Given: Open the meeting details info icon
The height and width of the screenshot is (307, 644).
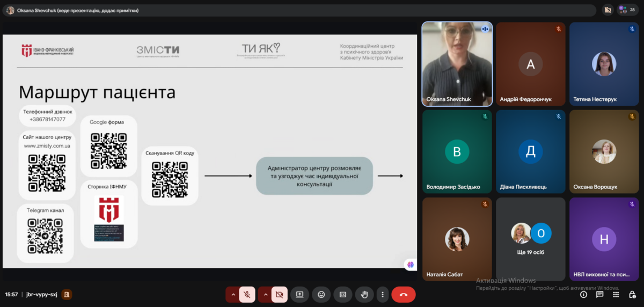Looking at the screenshot, I should point(584,294).
